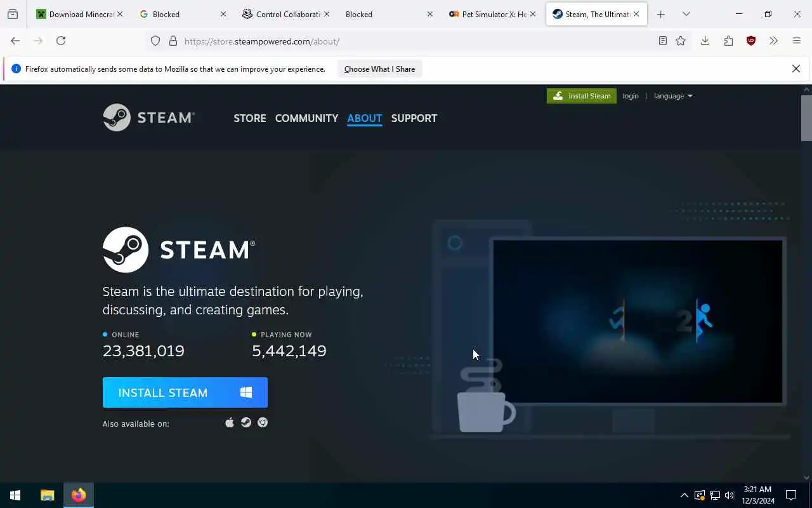Bookmark this page with star icon
The width and height of the screenshot is (812, 508).
click(681, 41)
